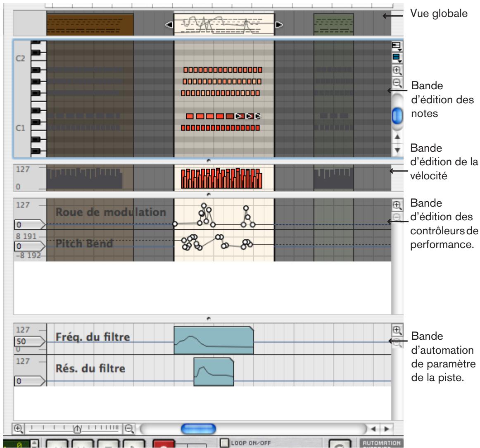Click the red velocity bars in the open clip
The image size is (480, 448).
(x=222, y=178)
